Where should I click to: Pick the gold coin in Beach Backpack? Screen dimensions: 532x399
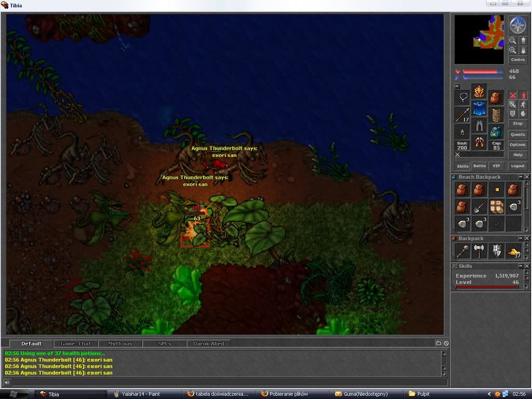point(497,190)
